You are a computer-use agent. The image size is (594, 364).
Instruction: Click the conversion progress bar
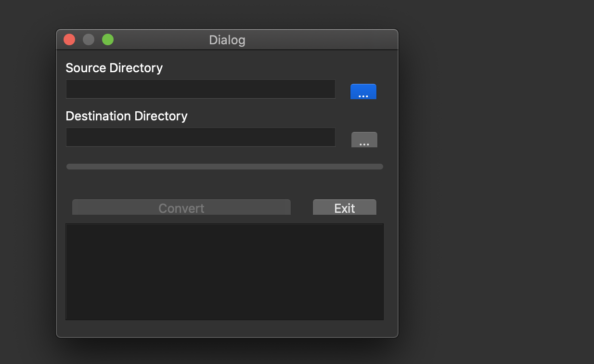pos(224,167)
